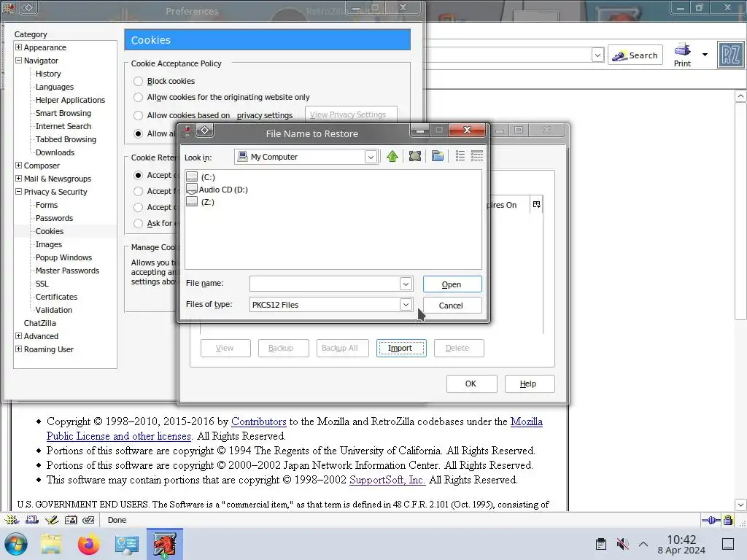Open the Look in drop-down list
747x560 pixels.
pos(371,157)
